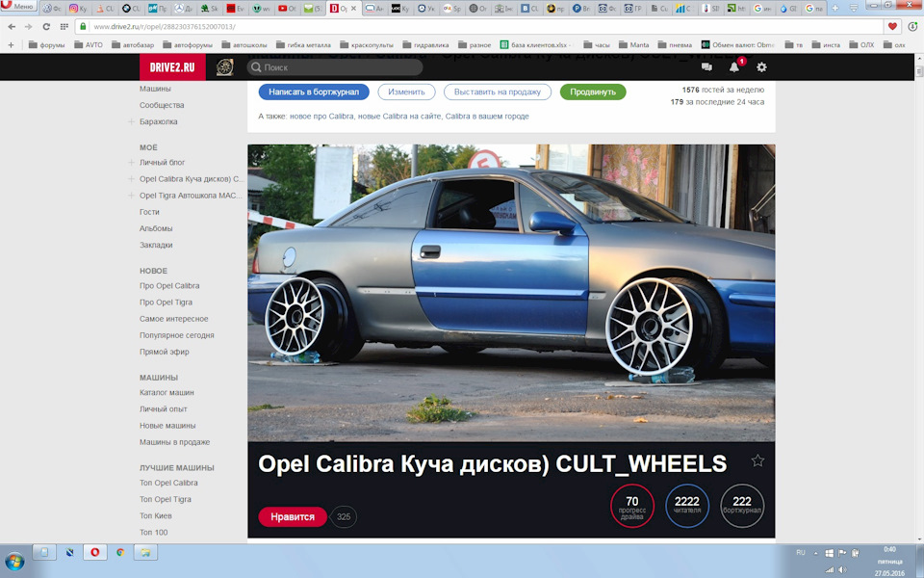This screenshot has height=578, width=924.
Task: Open Сообщества in the sidebar
Action: tap(162, 105)
